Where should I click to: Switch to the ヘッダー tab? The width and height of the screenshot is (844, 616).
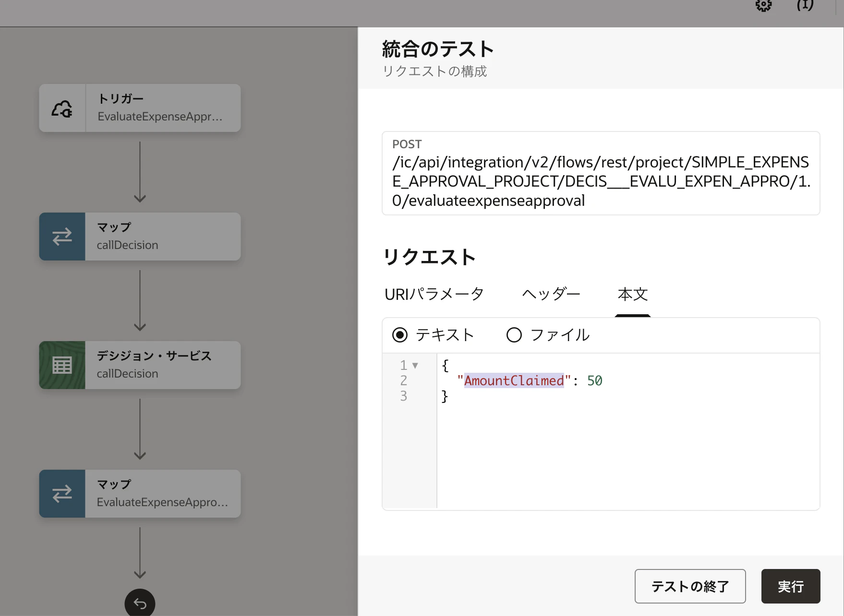(551, 294)
